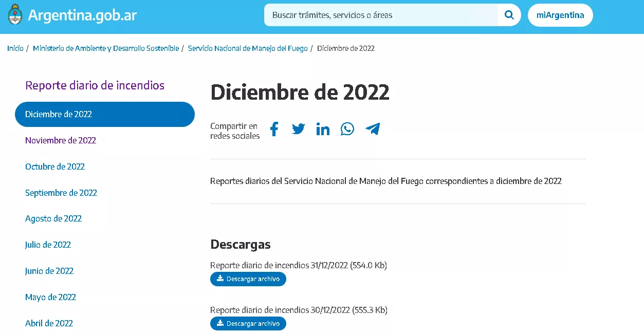The image size is (644, 333).
Task: Share page on Facebook icon
Action: tap(274, 129)
